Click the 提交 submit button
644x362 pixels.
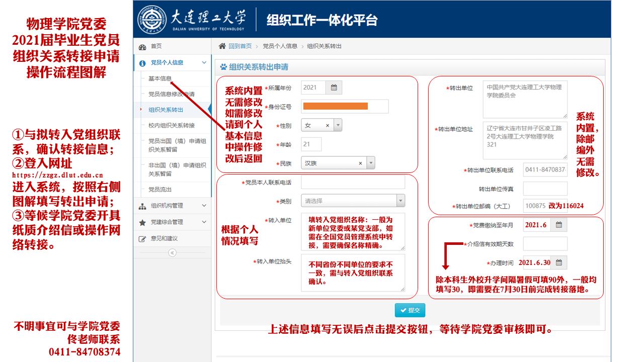[410, 310]
